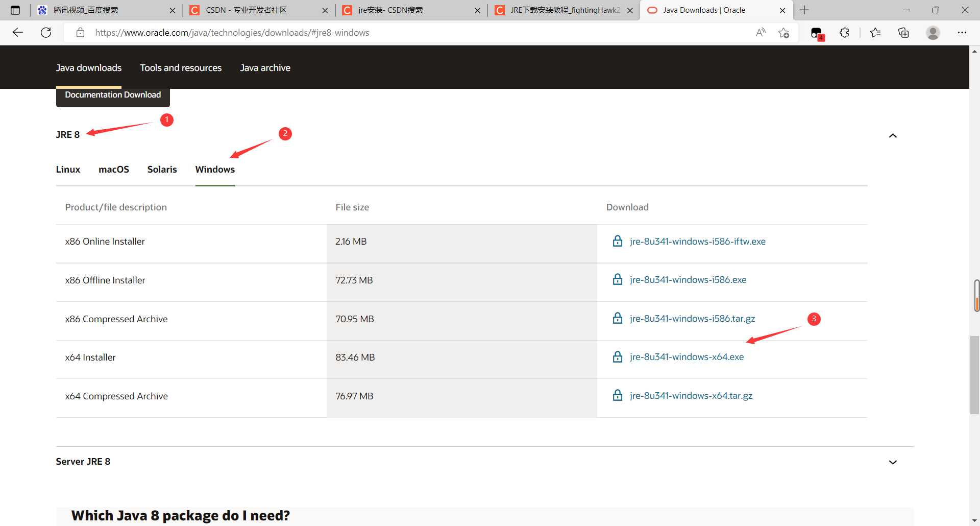The height and width of the screenshot is (526, 980).
Task: Click the x64 Compressed Archive cell
Action: pos(191,398)
